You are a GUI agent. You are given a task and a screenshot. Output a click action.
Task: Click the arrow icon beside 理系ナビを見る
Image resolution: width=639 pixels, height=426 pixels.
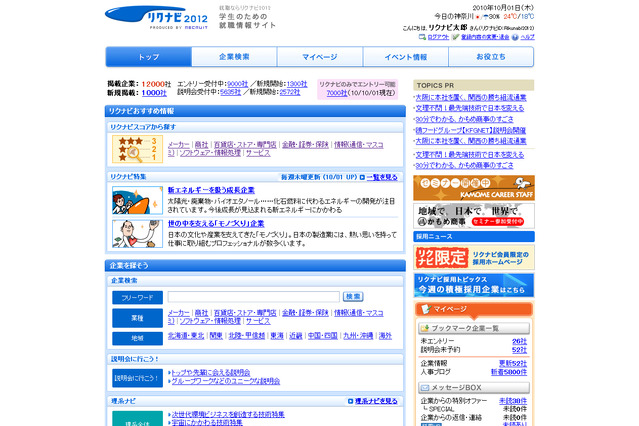point(350,402)
